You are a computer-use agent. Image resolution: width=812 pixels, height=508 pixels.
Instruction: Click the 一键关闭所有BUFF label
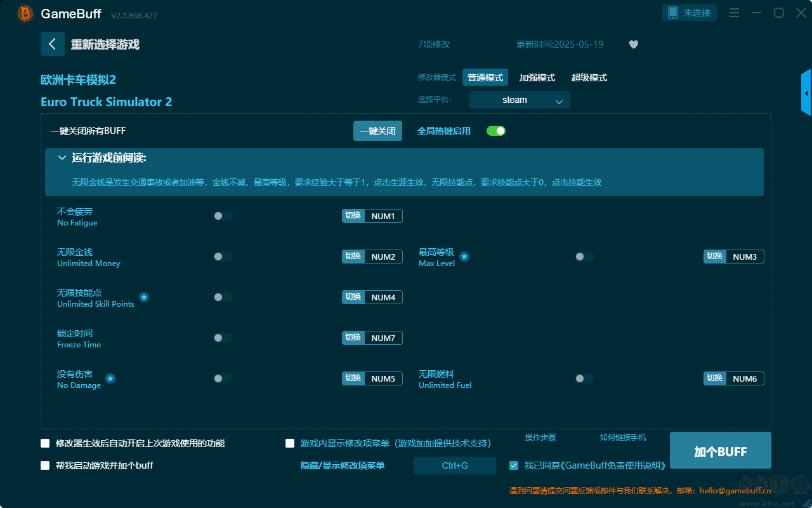pos(88,131)
